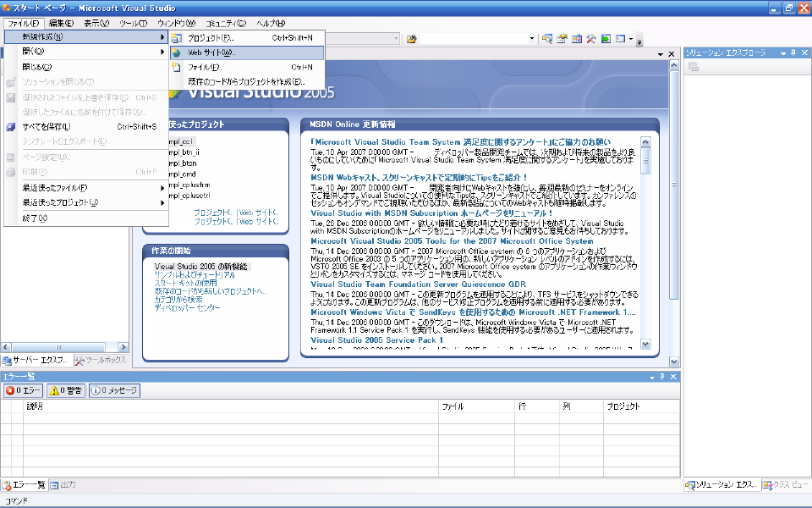The image size is (812, 508).
Task: Switch to the 出力 output tab
Action: (63, 485)
